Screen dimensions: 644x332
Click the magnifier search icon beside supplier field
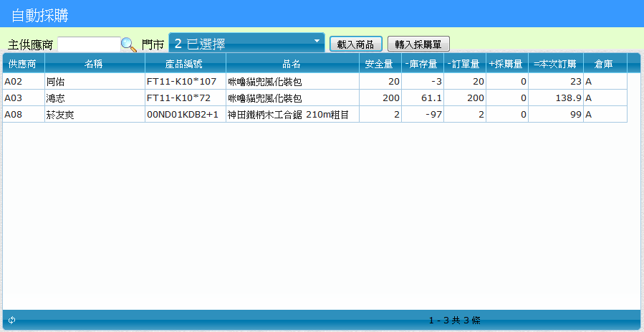coord(128,44)
